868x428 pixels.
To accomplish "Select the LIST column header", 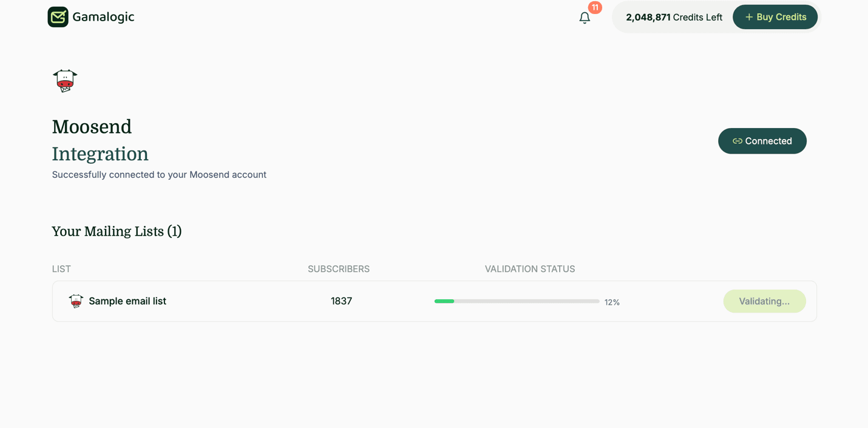I will point(61,269).
